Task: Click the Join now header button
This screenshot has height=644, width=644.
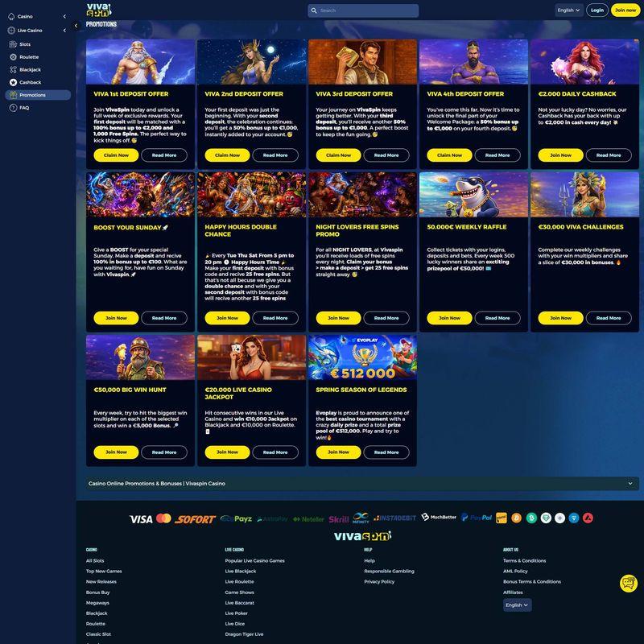Action: (x=625, y=10)
